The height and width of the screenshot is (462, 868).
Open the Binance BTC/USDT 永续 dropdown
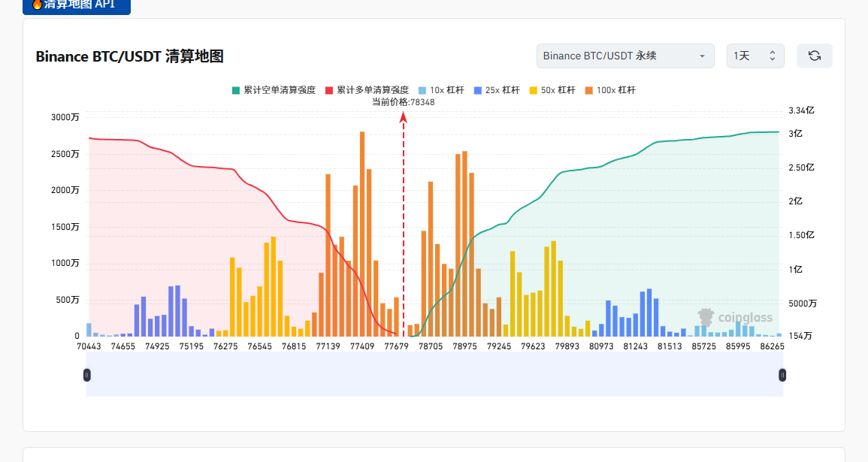tap(625, 56)
